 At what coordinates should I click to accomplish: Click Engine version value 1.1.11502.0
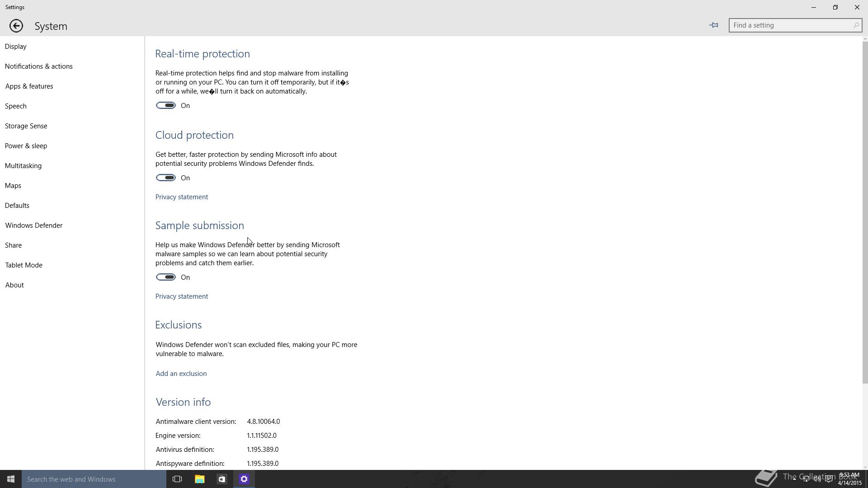[262, 436]
